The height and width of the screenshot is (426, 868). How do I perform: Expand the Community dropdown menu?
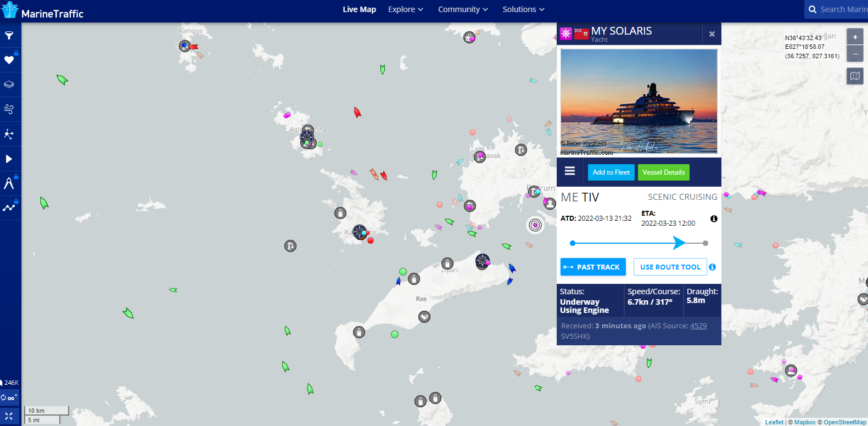tap(463, 9)
